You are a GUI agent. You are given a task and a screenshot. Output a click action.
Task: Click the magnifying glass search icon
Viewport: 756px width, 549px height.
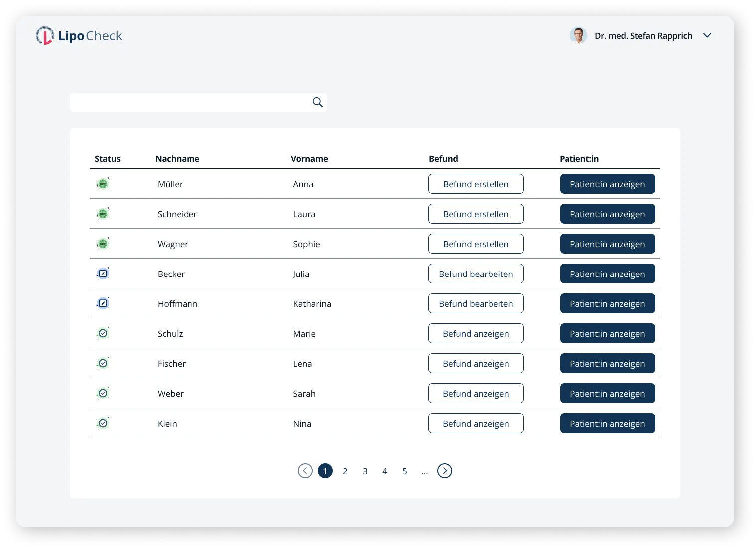(x=318, y=102)
